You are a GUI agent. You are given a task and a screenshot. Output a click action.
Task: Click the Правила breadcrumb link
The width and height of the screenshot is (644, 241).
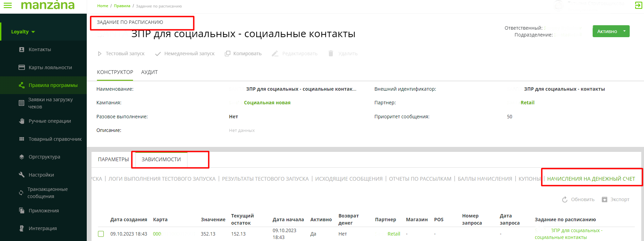tap(122, 6)
